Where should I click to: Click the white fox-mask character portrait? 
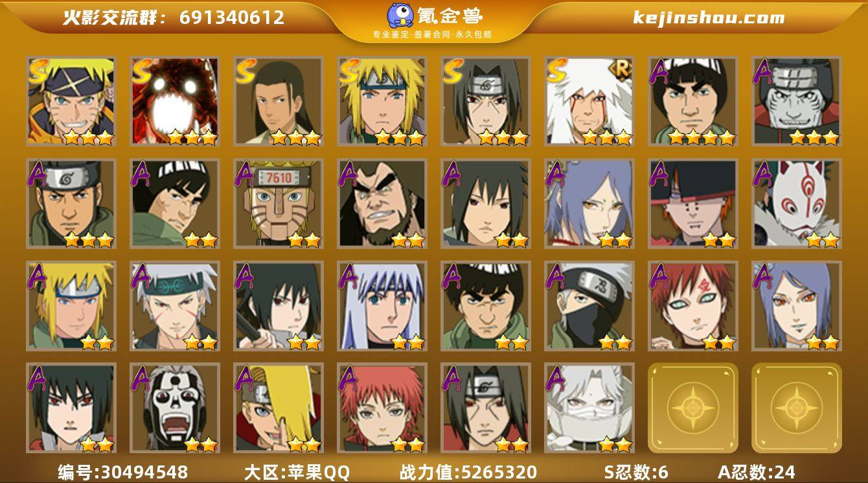tap(797, 204)
